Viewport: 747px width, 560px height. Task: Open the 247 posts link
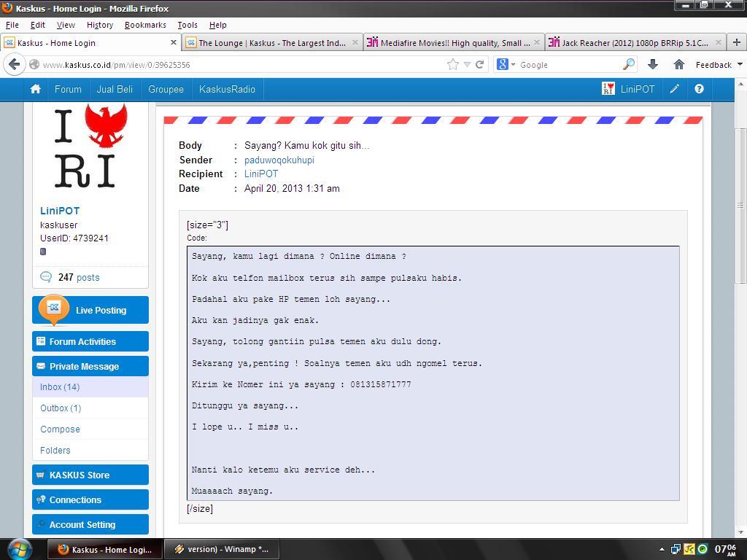pos(79,277)
